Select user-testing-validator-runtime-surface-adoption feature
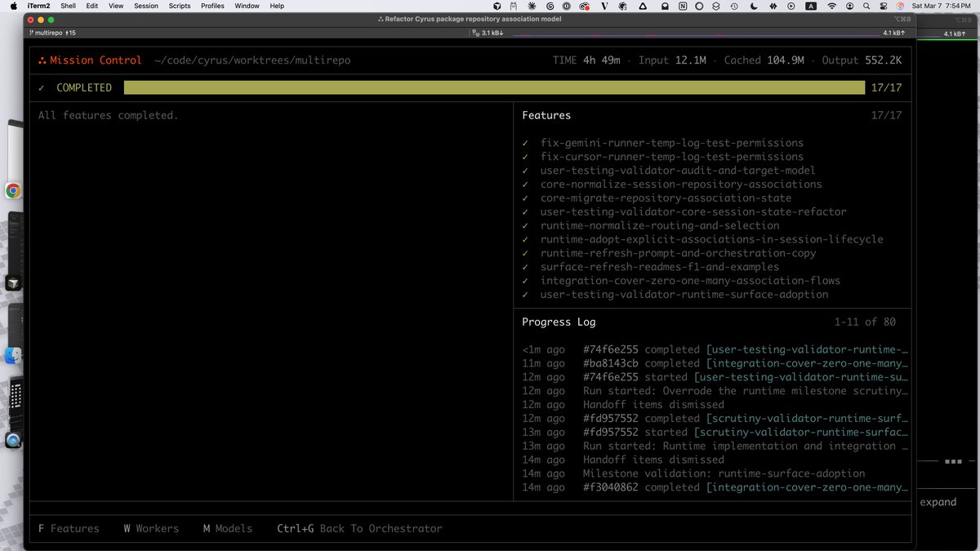The width and height of the screenshot is (980, 551). coord(684,295)
